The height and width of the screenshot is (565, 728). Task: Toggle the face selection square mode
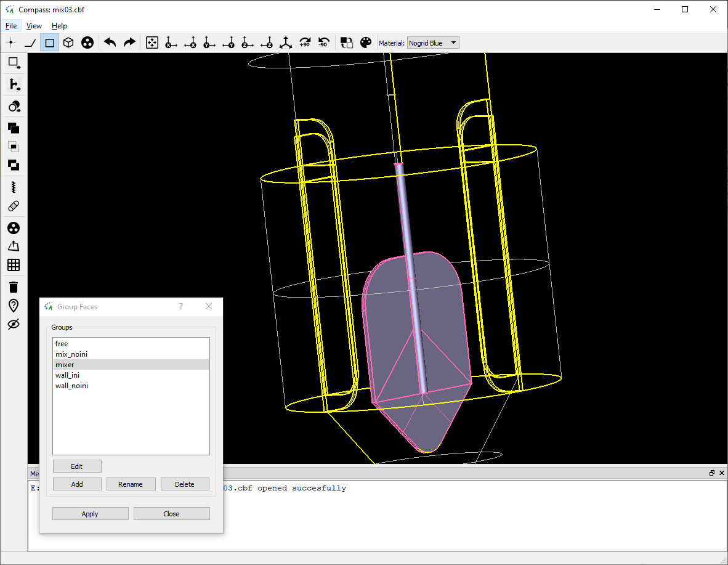click(50, 43)
